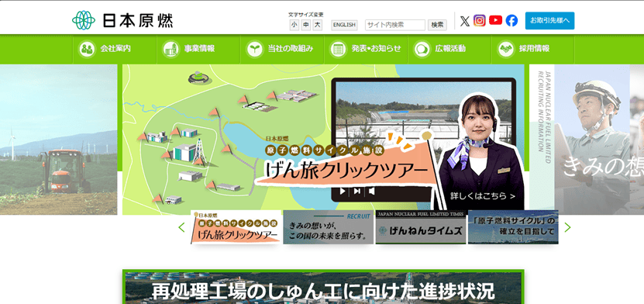Image resolution: width=644 pixels, height=304 pixels.
Task: Click the speaker icon on banner video
Action: pyautogui.click(x=371, y=191)
